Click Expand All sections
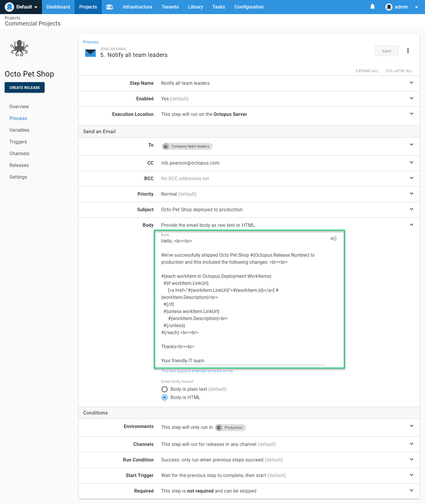Screen dimensions: 425x504 point(367,71)
